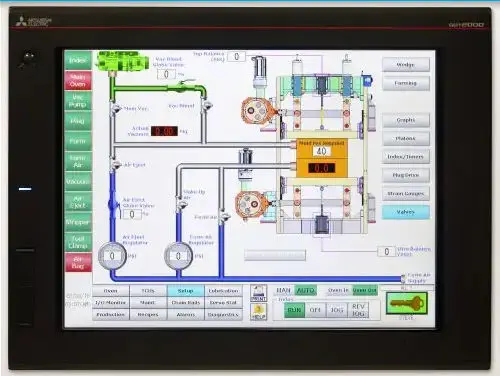The height and width of the screenshot is (376, 500).
Task: Open the Forming screen
Action: [406, 83]
